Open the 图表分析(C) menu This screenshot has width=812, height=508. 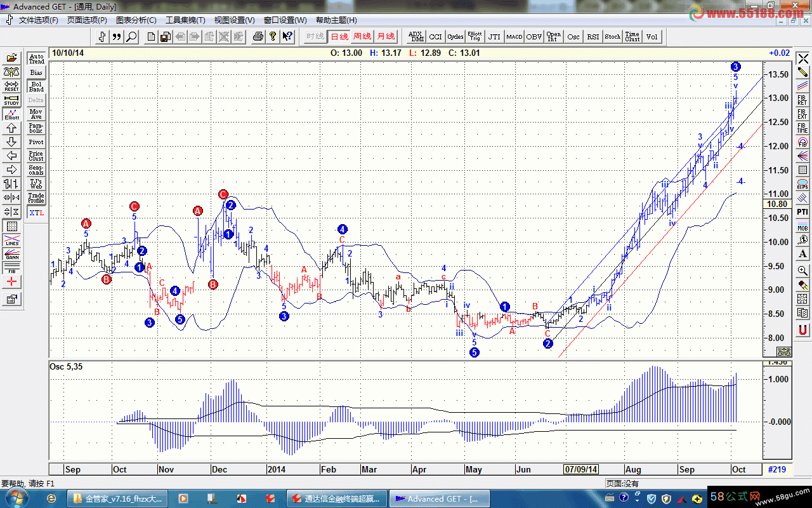tap(136, 20)
